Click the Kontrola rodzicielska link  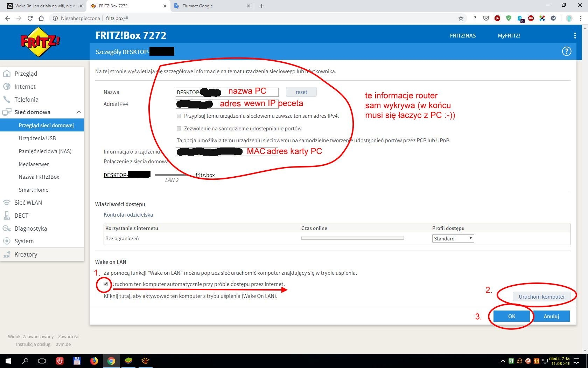click(128, 214)
